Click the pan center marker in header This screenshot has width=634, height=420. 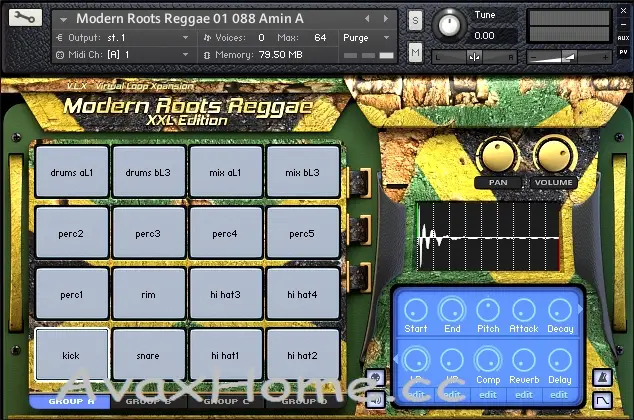474,57
